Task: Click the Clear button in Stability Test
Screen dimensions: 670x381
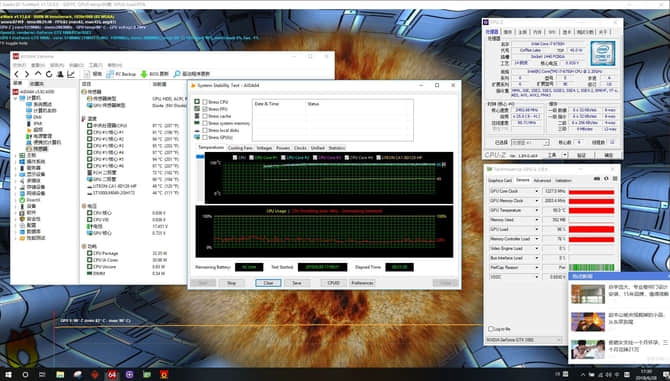Action: 268,283
